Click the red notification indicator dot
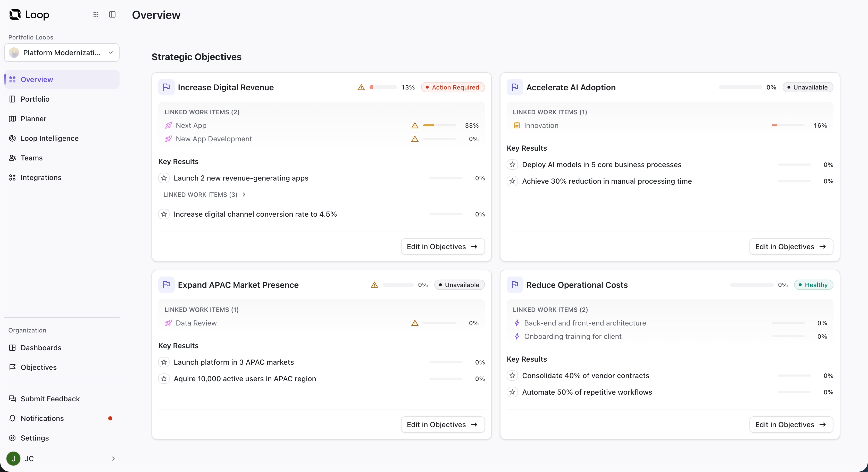The height and width of the screenshot is (472, 868). 110,418
